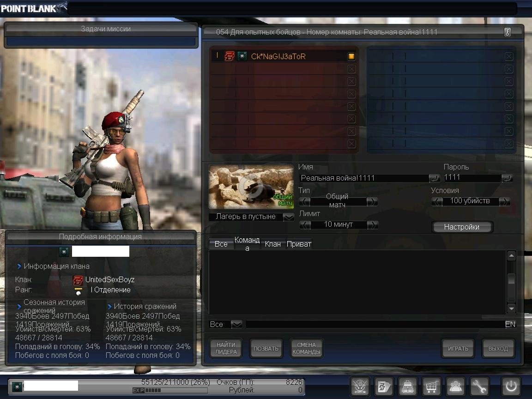Open the friends community icon
The height and width of the screenshot is (399, 532).
pos(455,386)
